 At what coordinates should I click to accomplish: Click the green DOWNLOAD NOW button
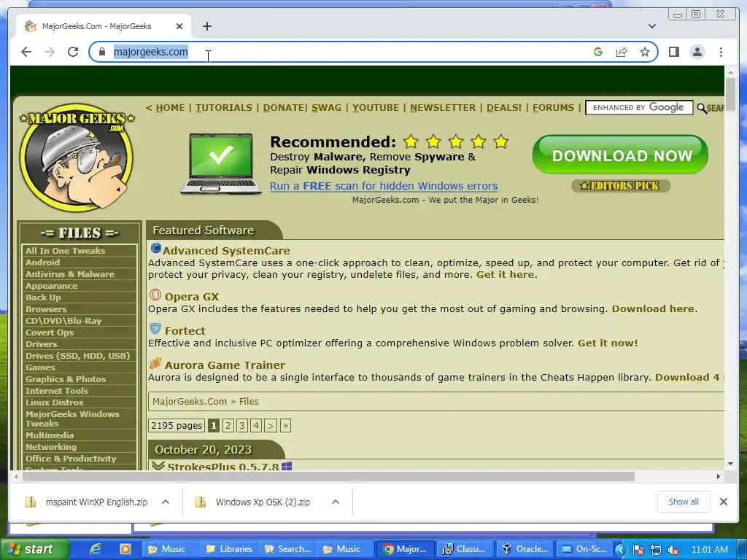pos(620,155)
